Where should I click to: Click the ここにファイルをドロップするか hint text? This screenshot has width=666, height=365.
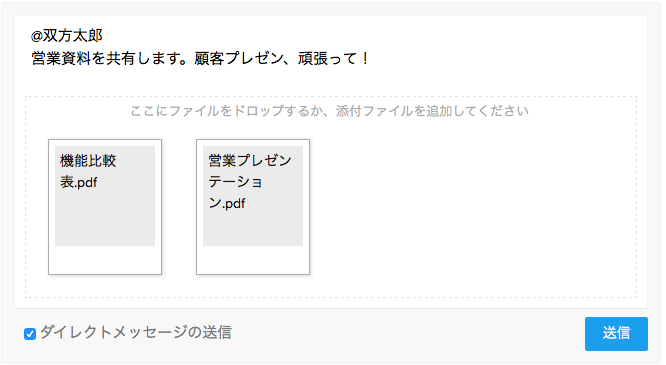point(226,111)
